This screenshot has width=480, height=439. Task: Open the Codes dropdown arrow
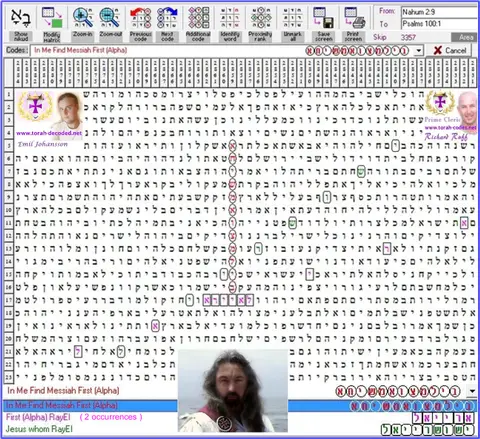418,51
